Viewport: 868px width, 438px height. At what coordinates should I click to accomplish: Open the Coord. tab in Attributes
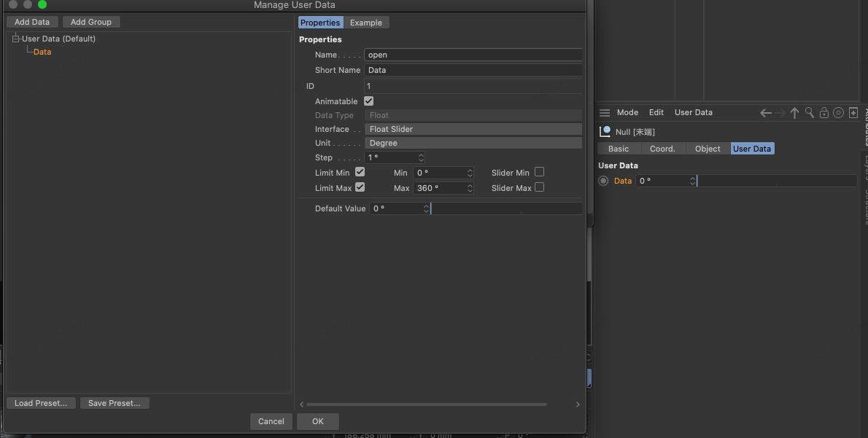(662, 149)
